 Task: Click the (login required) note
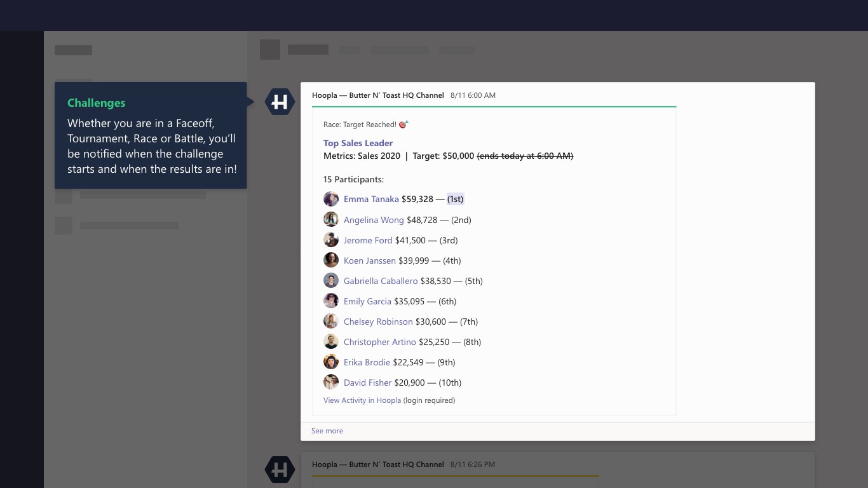429,400
